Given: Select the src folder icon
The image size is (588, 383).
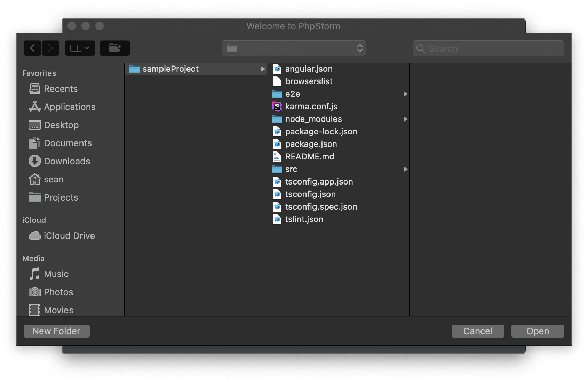Looking at the screenshot, I should [277, 169].
